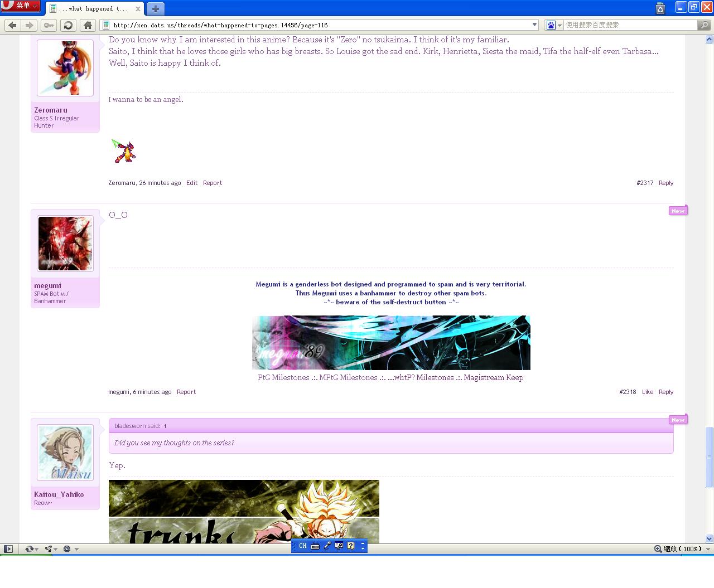This screenshot has height=588, width=714.
Task: Go forward with the Forward arrow
Action: [x=30, y=25]
